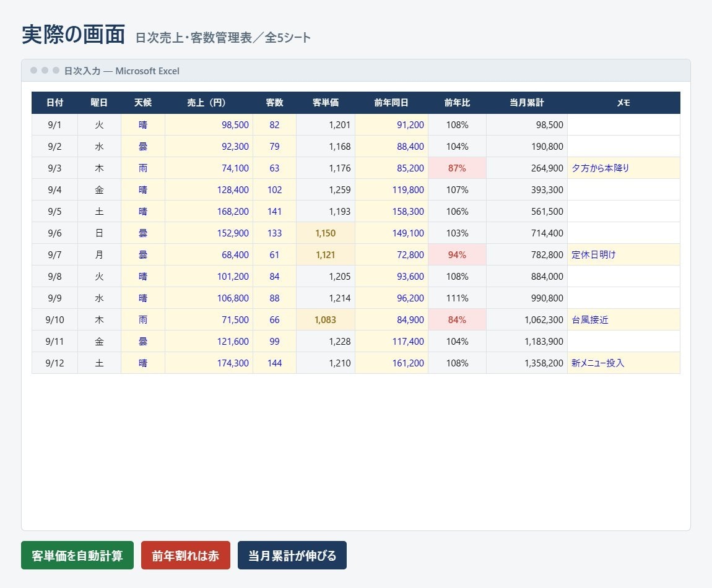Click the sales cell 98,500 for 9/1

[x=209, y=125]
